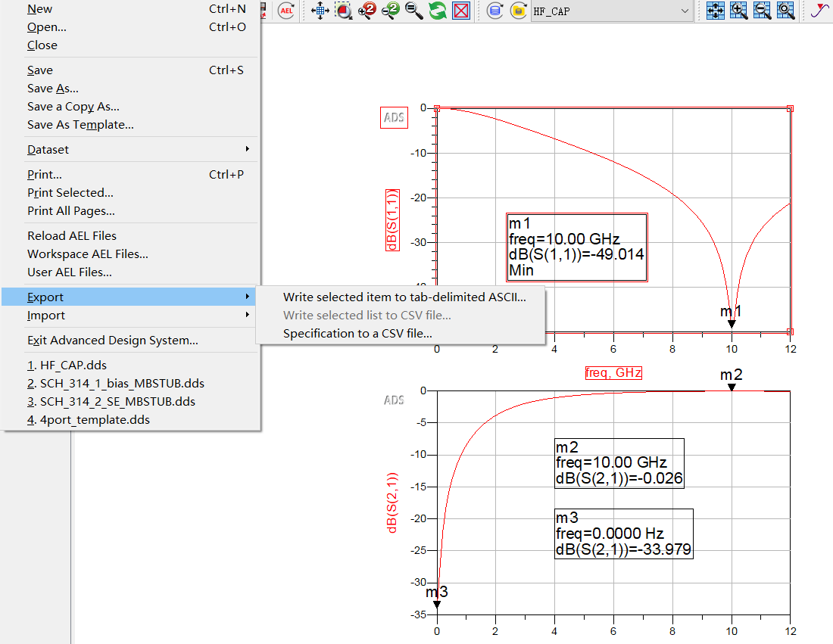833x644 pixels.
Task: Click the m2 marker triangle on S21 plot
Action: (732, 387)
